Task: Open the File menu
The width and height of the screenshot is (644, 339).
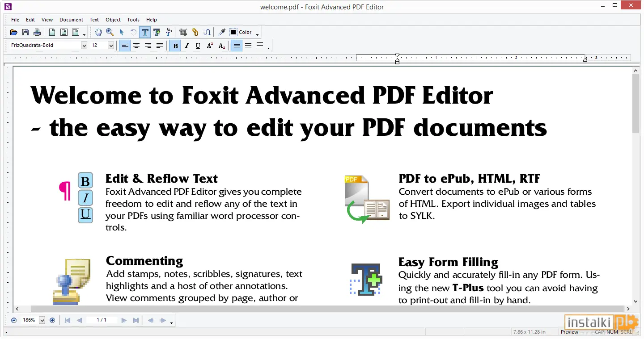Action: pos(15,20)
